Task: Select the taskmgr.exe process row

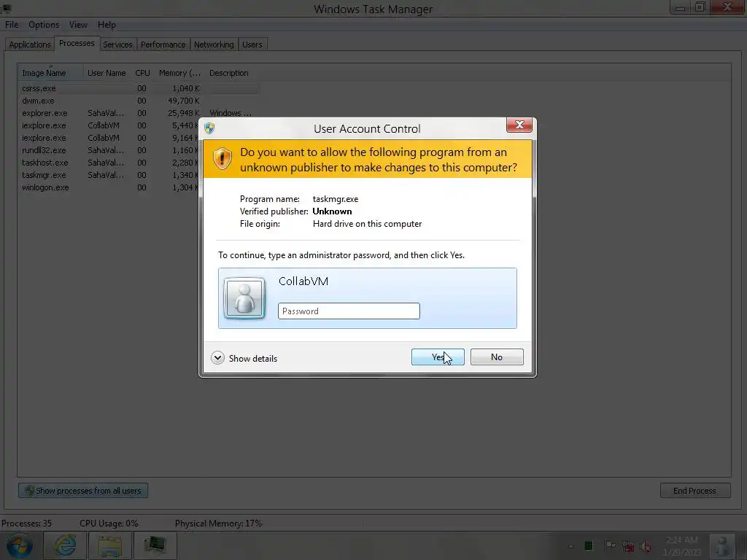Action: (109, 175)
